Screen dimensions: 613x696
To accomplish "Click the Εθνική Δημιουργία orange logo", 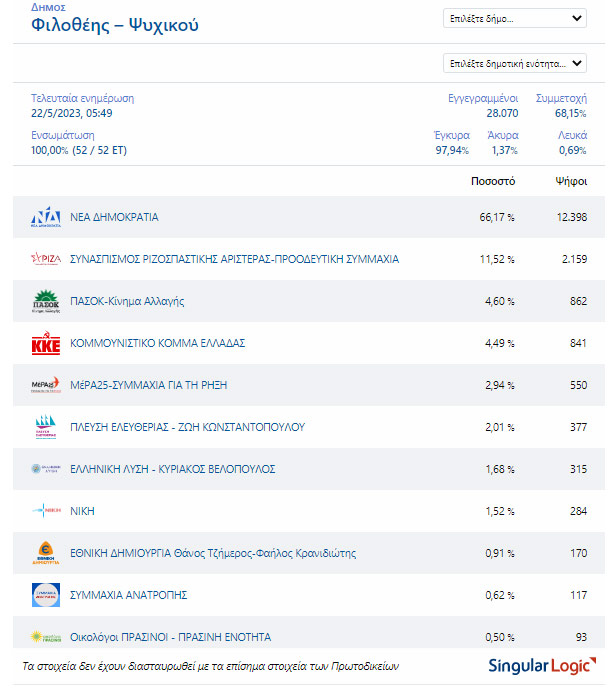I will [46, 553].
